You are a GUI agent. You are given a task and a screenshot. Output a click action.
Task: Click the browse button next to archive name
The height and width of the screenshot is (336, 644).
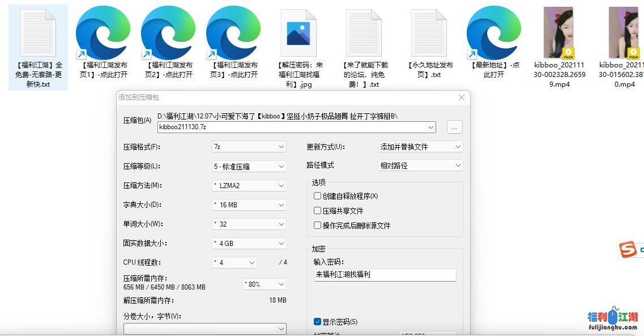[454, 127]
